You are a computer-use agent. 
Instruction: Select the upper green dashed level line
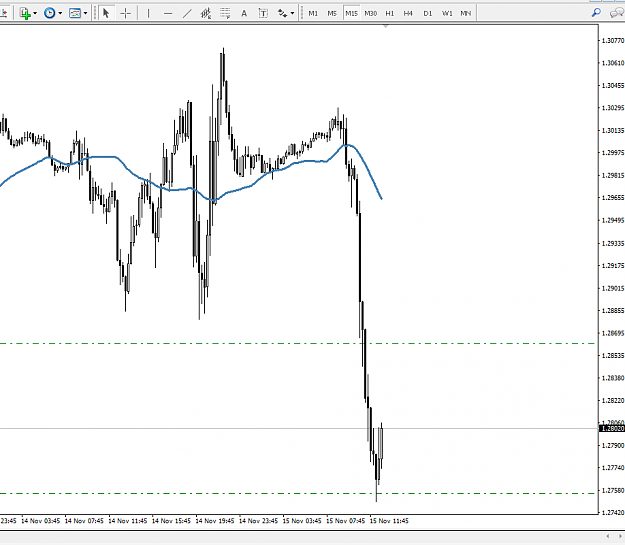297,343
